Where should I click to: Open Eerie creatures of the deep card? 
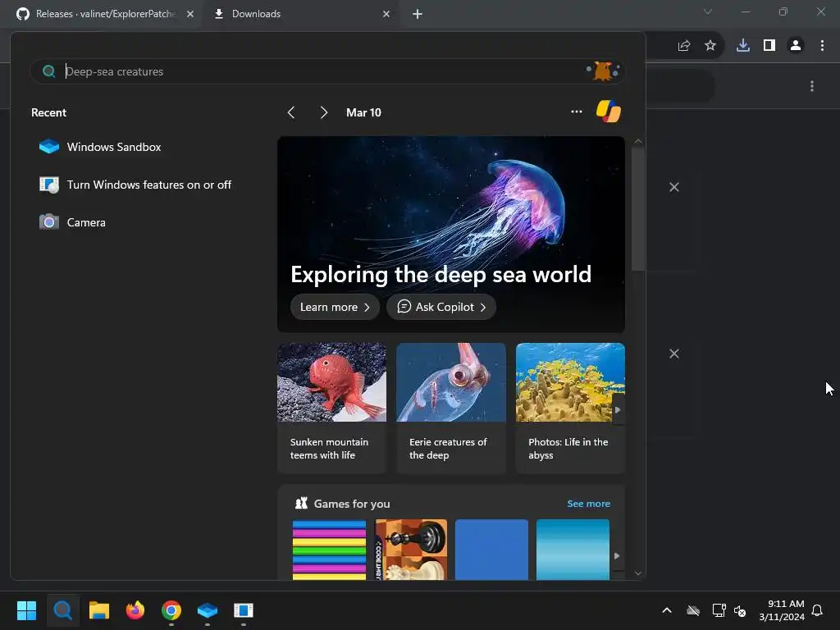pos(451,409)
